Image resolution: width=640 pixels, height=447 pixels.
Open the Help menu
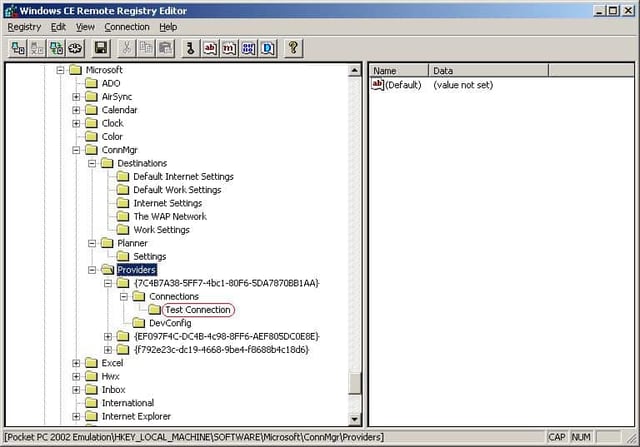point(168,27)
